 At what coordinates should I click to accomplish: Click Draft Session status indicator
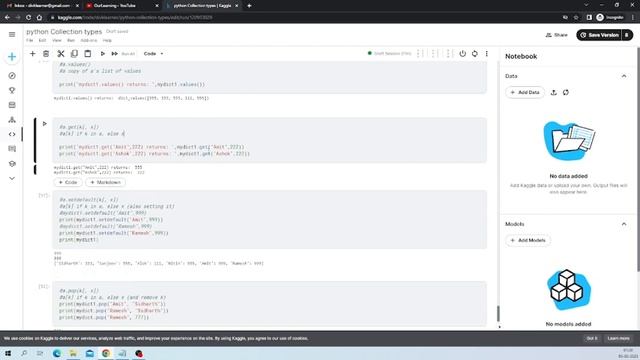tap(389, 53)
